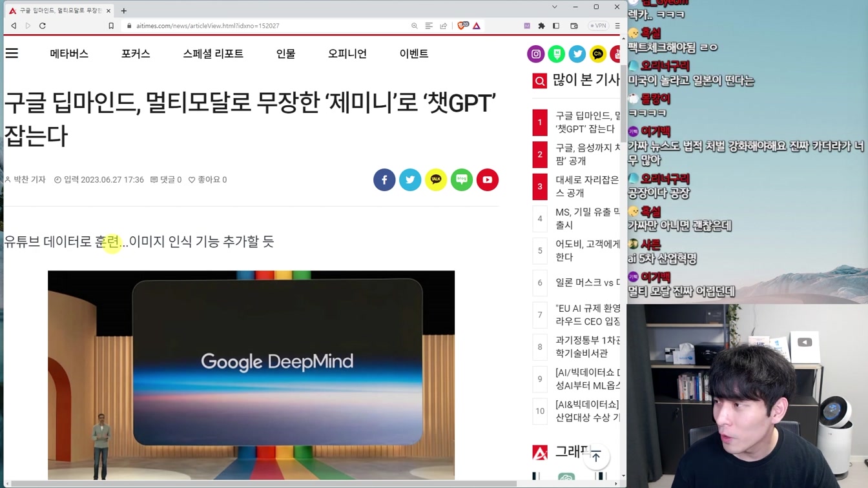Toggle the browser sidebar panel icon
The image size is (868, 488).
[x=556, y=26]
